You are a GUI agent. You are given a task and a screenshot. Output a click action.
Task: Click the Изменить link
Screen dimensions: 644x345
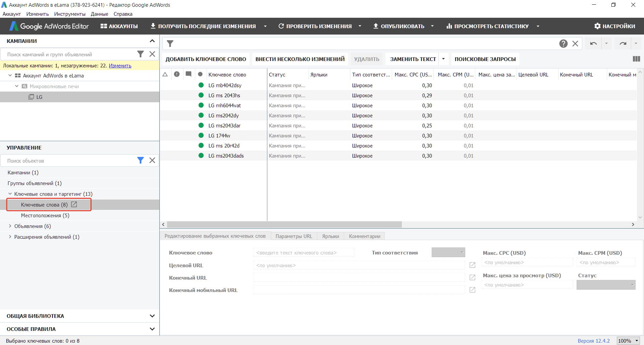coord(120,66)
